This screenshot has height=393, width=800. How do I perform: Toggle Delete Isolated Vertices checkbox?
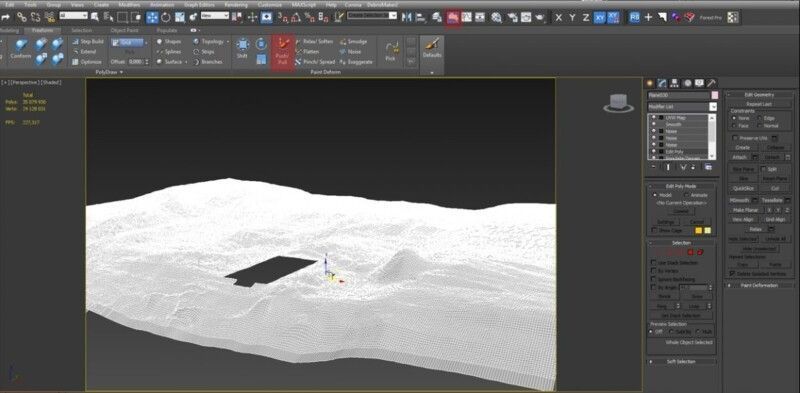733,274
